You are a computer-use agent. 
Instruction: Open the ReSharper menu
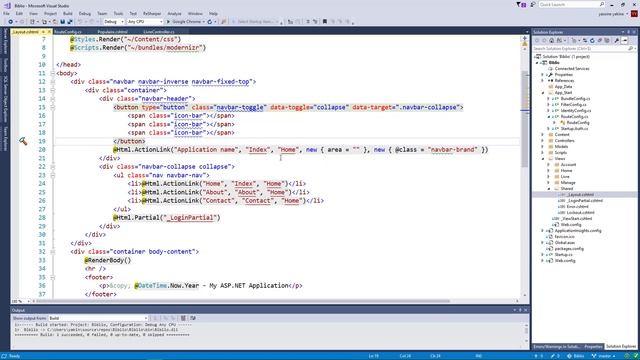pyautogui.click(x=152, y=13)
